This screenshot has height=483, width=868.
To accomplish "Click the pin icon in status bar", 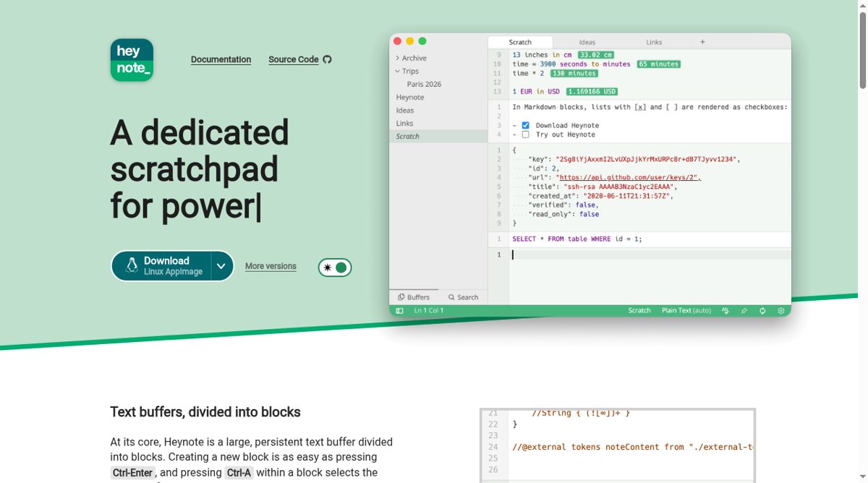I will pyautogui.click(x=744, y=310).
